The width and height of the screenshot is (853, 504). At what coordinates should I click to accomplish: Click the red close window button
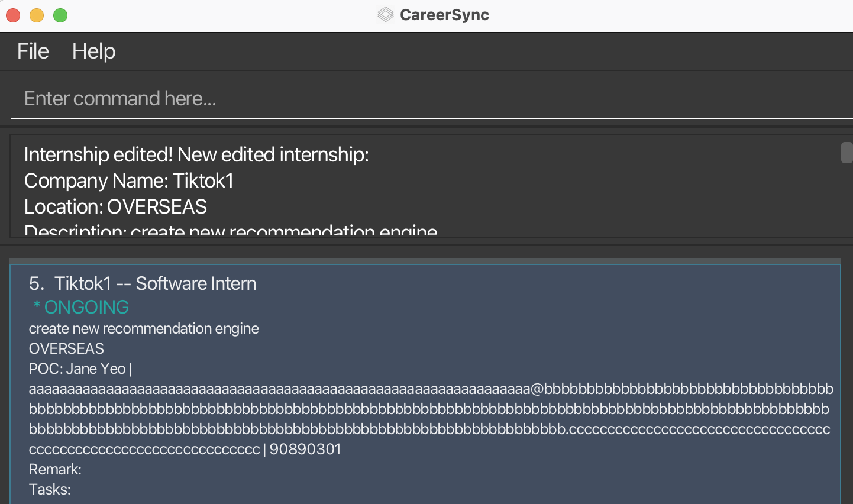(13, 15)
